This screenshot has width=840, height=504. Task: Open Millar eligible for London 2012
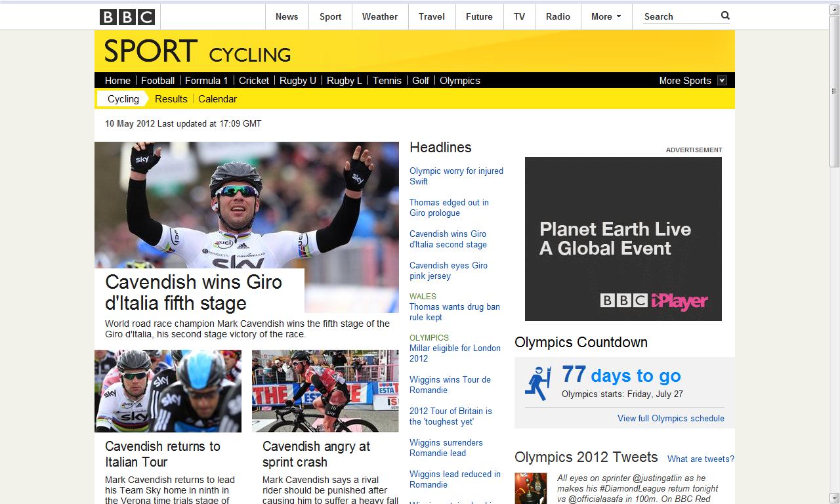click(x=455, y=353)
